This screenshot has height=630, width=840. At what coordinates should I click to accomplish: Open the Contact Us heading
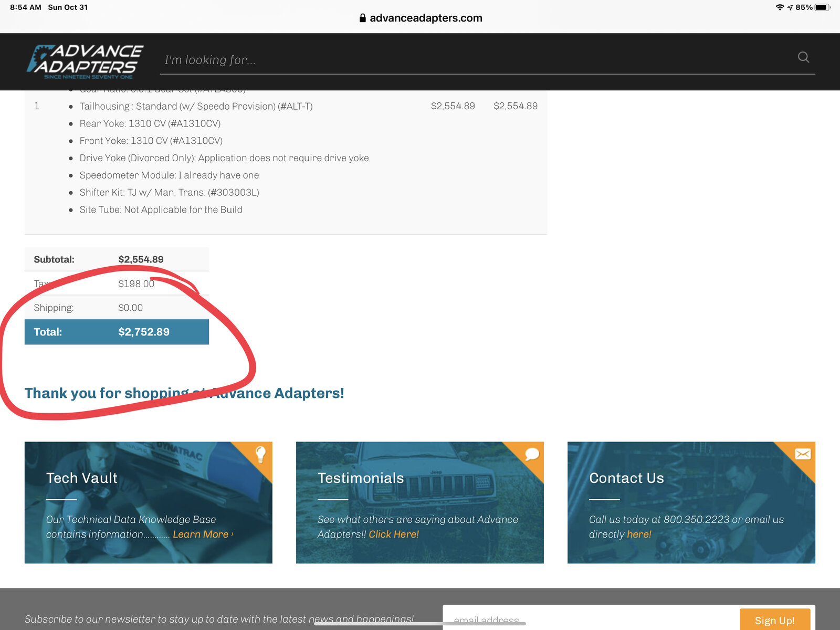coord(626,478)
